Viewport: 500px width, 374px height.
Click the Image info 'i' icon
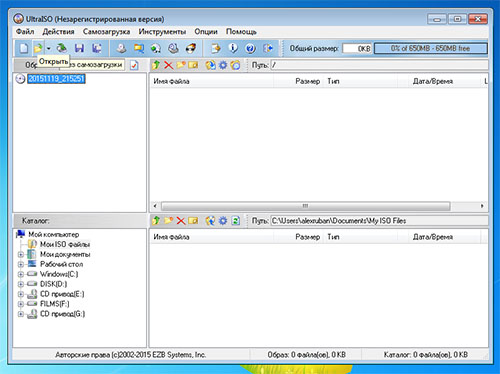(x=233, y=48)
